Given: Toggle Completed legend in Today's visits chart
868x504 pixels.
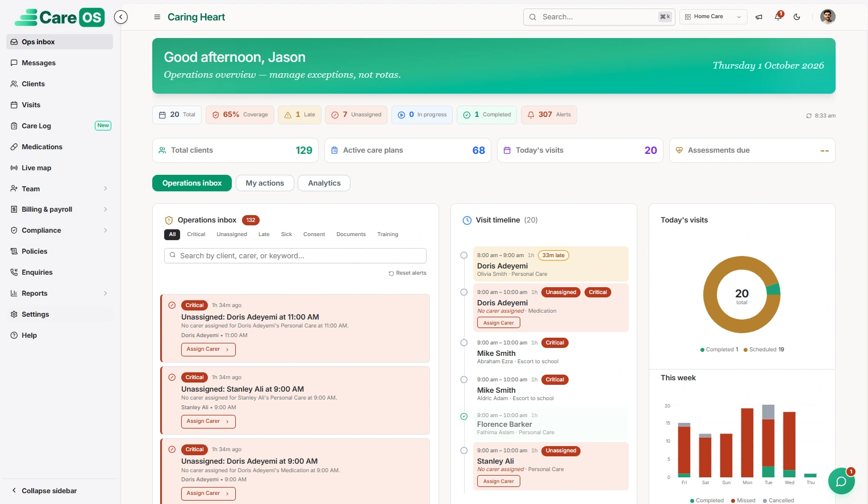Looking at the screenshot, I should 719,350.
